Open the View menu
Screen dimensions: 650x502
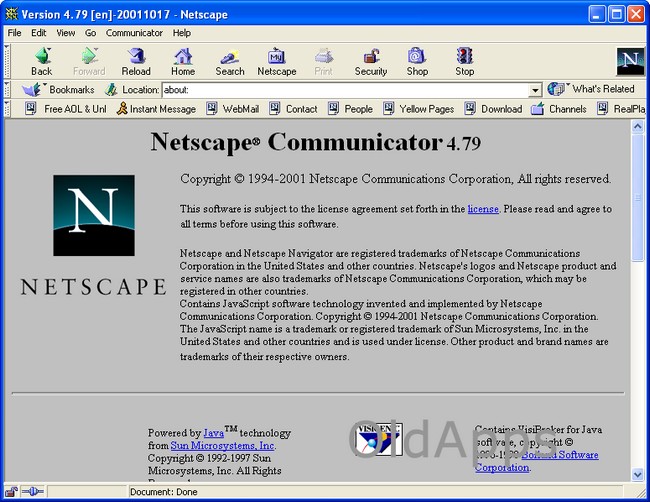[x=65, y=33]
